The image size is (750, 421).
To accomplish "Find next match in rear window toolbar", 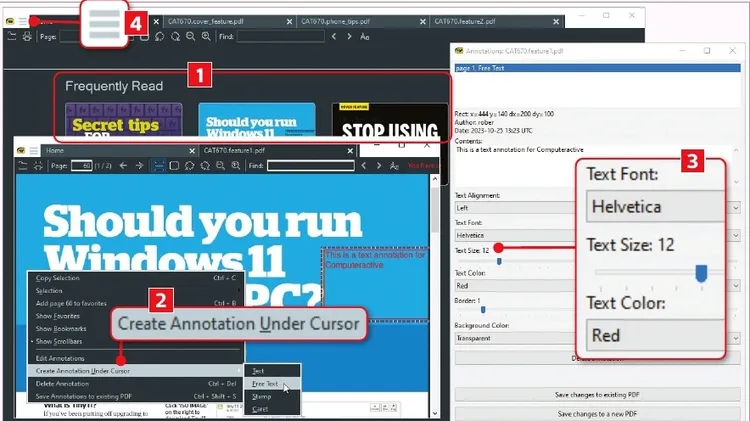I will 349,36.
